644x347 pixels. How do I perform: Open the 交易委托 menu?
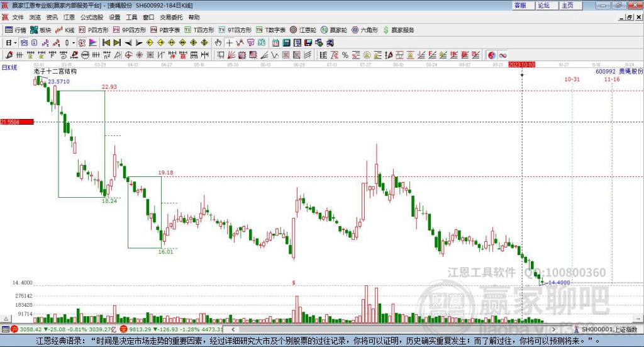171,17
